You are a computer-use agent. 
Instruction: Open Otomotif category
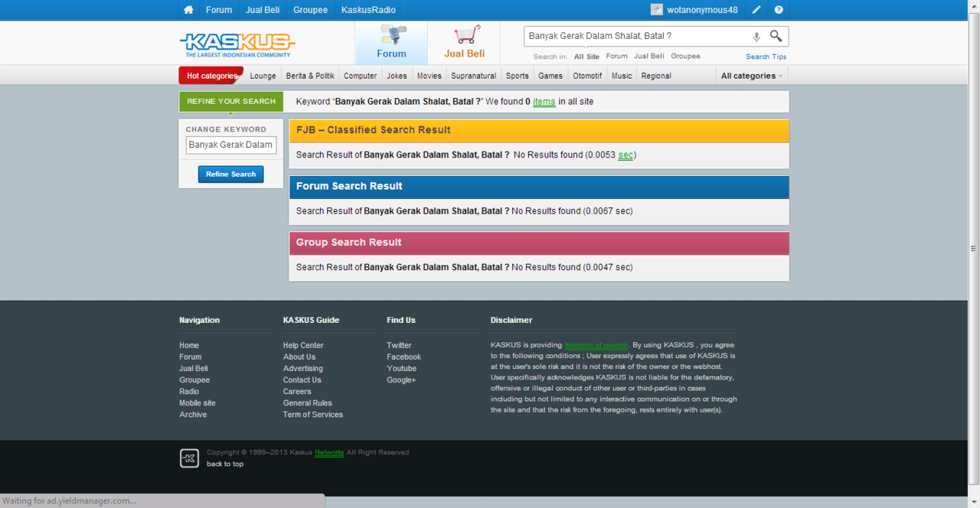click(587, 76)
